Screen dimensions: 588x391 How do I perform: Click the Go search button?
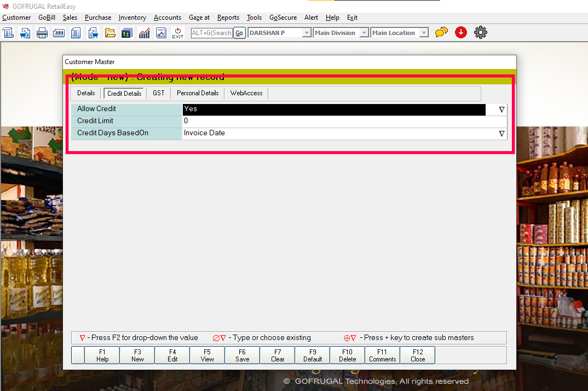(239, 33)
